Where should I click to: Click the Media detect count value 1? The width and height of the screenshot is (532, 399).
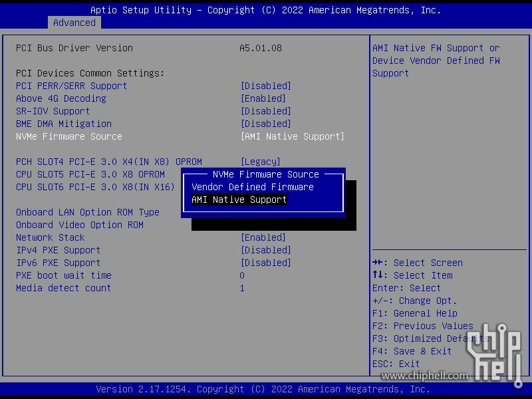pos(242,288)
